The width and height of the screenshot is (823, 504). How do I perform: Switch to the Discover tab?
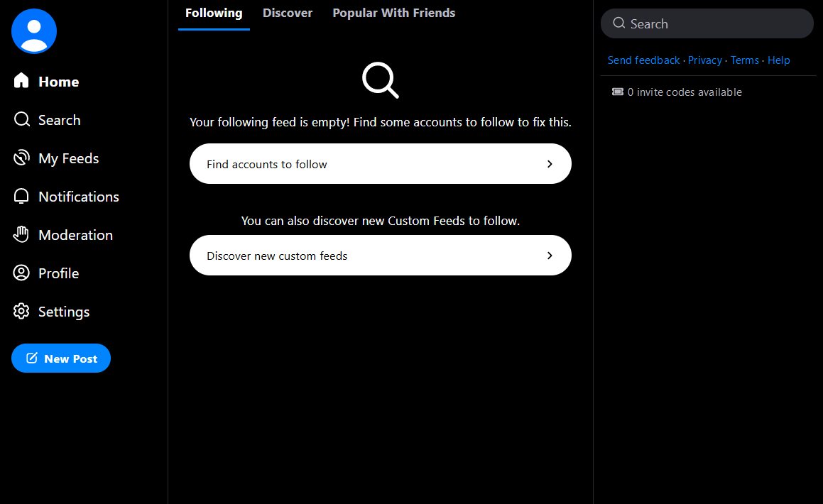coord(288,13)
